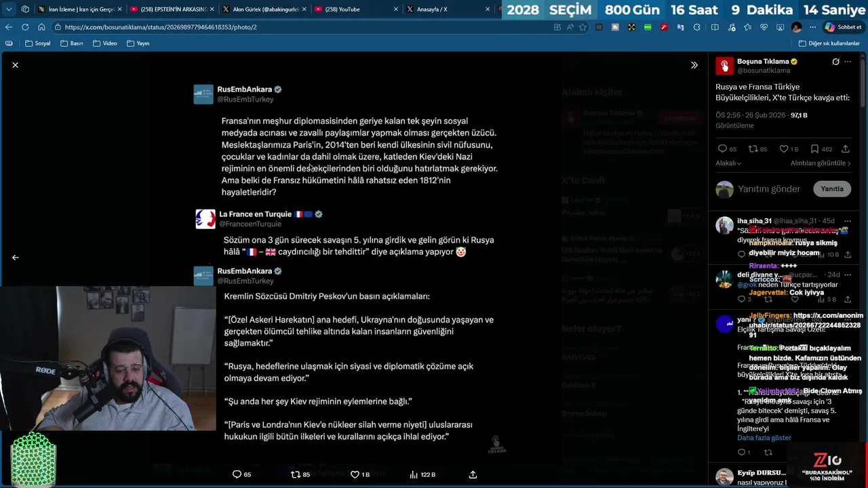Open the Sosyal bookmarks folder
868x488 pixels.
click(38, 43)
